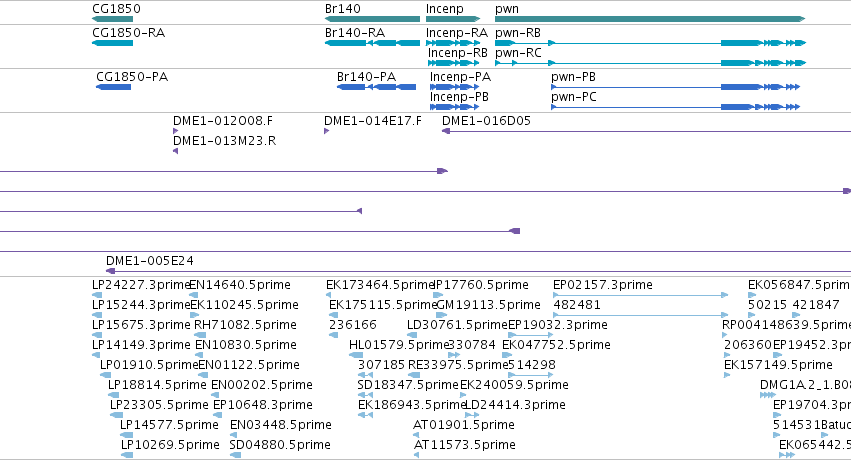Click feature label 307185
Screen dimensions: 851x460
coord(382,365)
